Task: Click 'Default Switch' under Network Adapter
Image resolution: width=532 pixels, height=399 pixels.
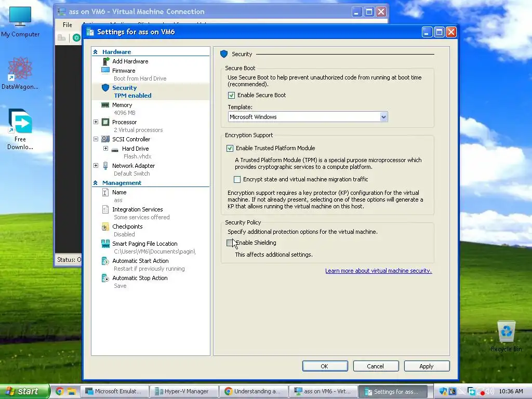Action: 131,174
